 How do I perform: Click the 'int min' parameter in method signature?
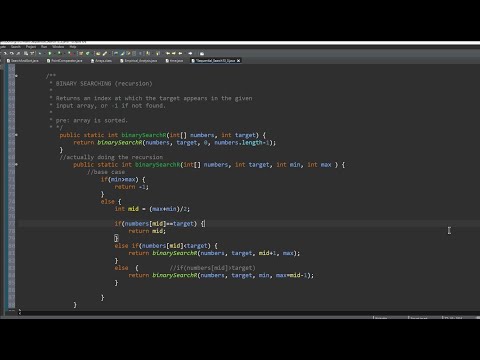click(289, 164)
